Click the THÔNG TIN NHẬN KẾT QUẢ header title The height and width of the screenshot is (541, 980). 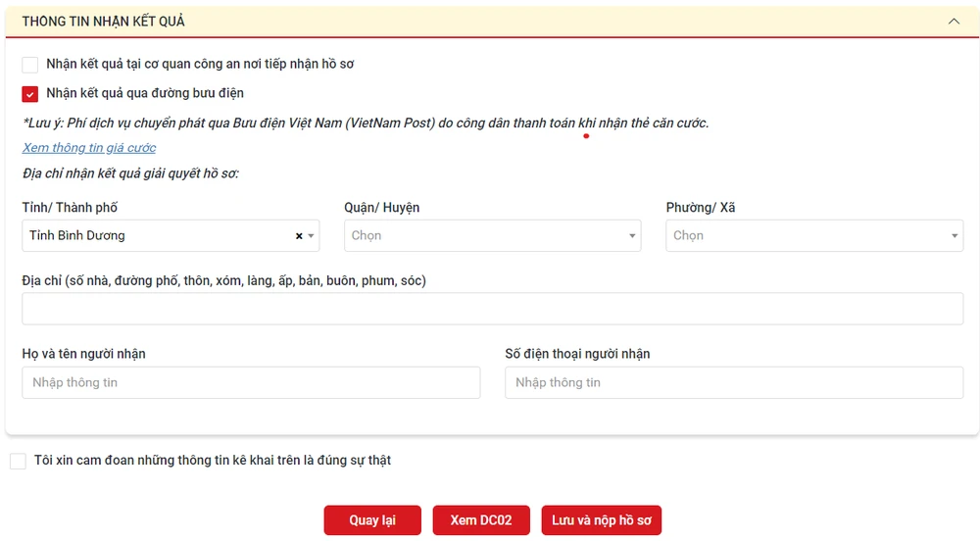pos(103,21)
